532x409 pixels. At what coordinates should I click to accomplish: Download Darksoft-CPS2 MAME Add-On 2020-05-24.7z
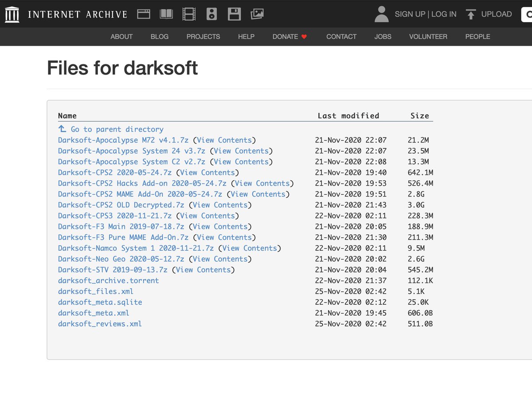[x=140, y=194]
